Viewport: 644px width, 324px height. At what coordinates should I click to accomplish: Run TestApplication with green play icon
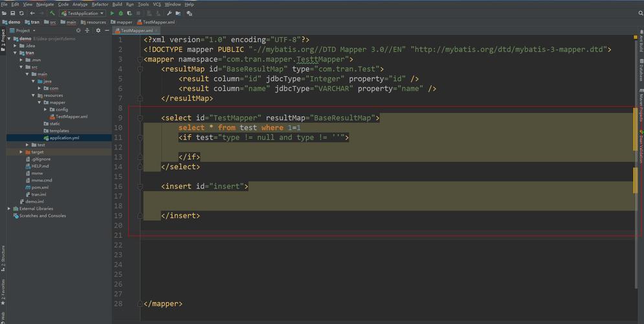click(x=112, y=13)
